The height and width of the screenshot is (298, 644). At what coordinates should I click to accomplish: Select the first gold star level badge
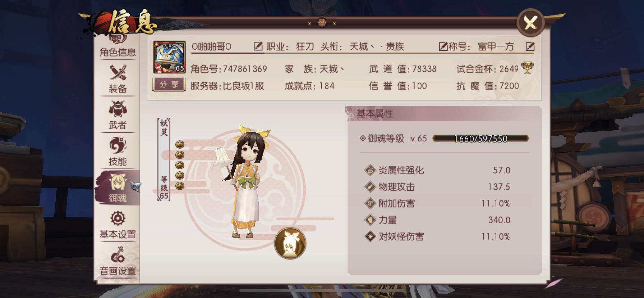coord(180,144)
